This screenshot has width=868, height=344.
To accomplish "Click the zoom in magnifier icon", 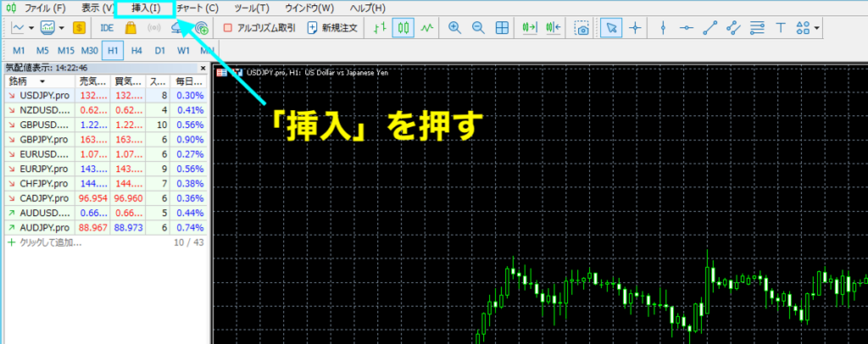I will 454,28.
